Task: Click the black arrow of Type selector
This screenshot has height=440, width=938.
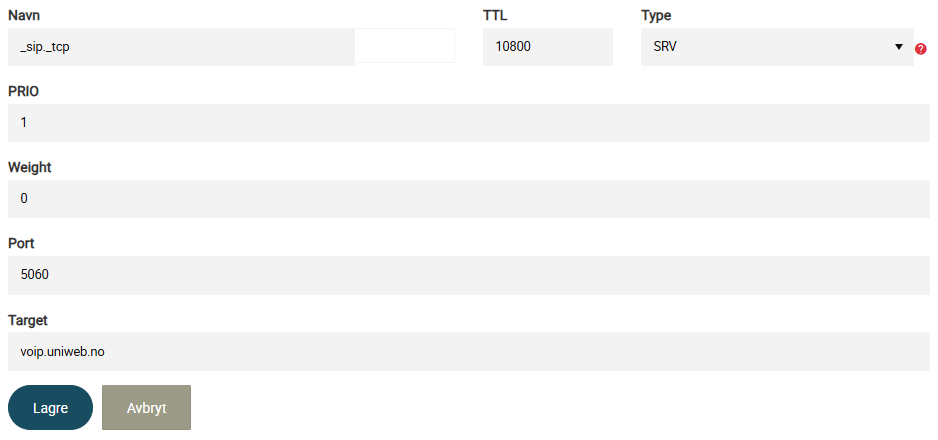Action: pos(899,47)
